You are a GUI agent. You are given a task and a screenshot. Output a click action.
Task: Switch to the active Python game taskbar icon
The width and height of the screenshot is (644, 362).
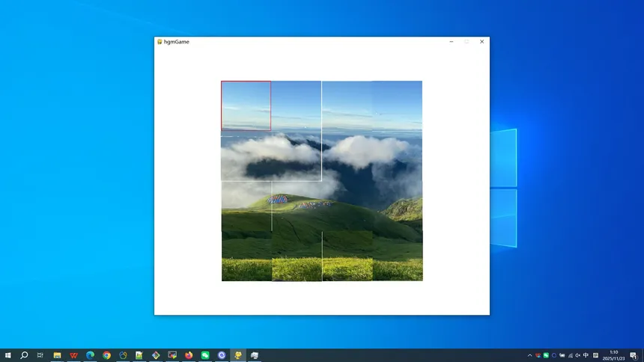238,355
